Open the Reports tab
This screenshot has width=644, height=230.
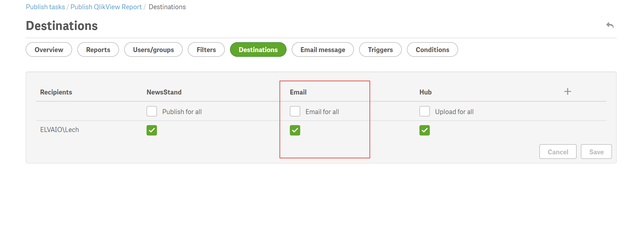[x=98, y=50]
